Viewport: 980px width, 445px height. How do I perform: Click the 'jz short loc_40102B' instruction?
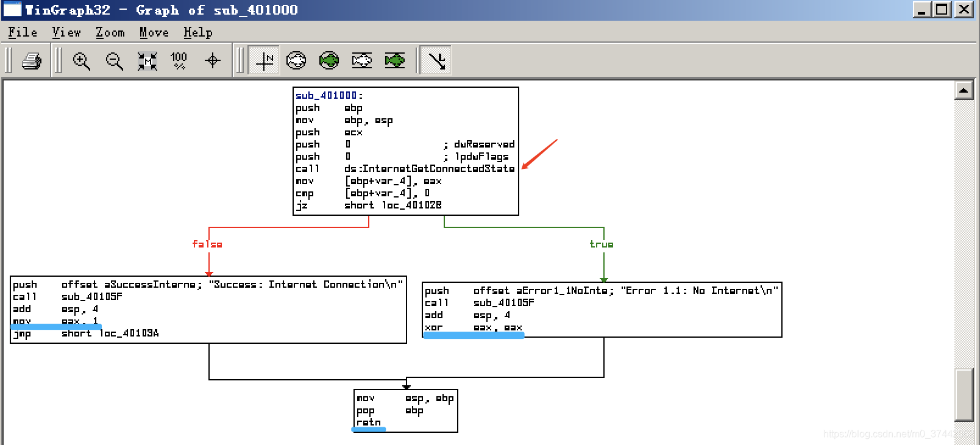click(x=369, y=205)
